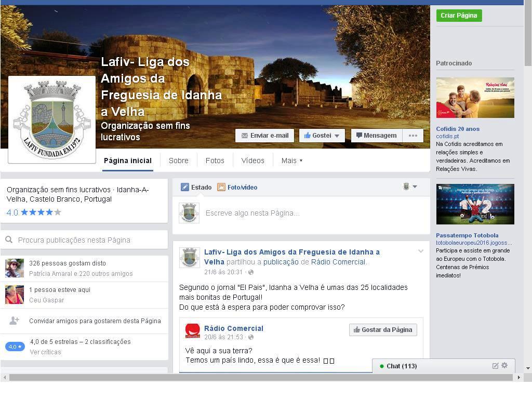Click the 21/6 às 20:31 timestamp
The height and width of the screenshot is (399, 532).
223,272
